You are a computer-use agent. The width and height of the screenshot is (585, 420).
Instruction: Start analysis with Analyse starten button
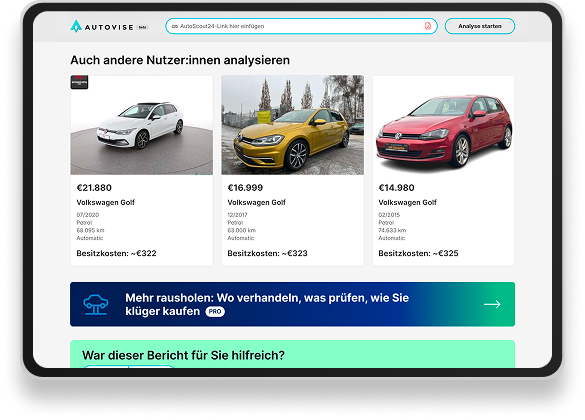point(480,26)
